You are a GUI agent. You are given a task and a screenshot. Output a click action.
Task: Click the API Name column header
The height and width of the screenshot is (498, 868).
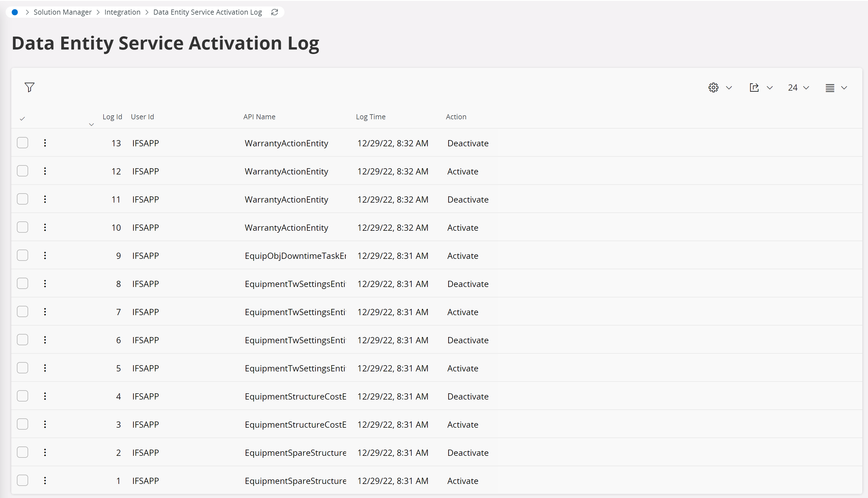point(259,117)
